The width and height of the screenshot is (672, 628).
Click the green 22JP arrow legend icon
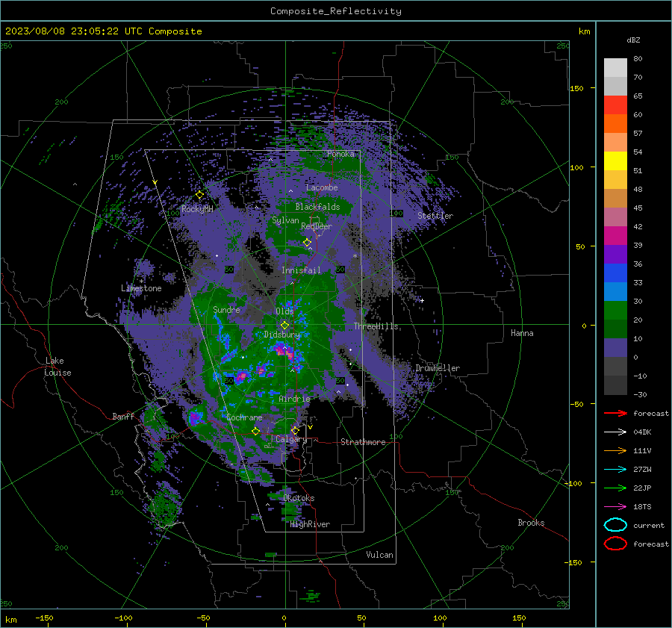(615, 488)
